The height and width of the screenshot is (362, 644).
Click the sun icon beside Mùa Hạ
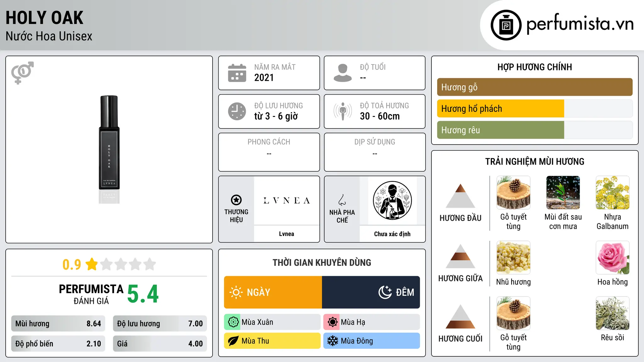pos(332,322)
